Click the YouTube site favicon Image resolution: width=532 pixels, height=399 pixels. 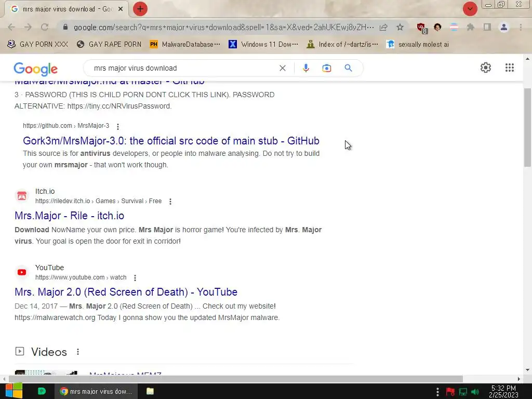(22, 272)
